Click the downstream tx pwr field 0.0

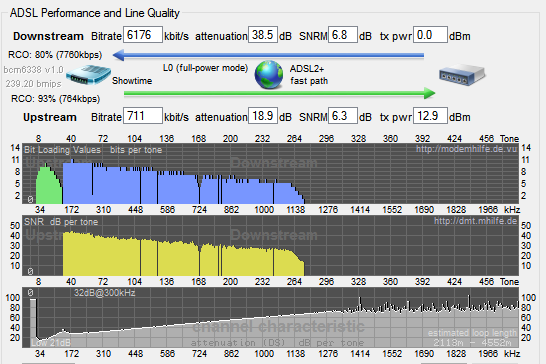tap(430, 35)
